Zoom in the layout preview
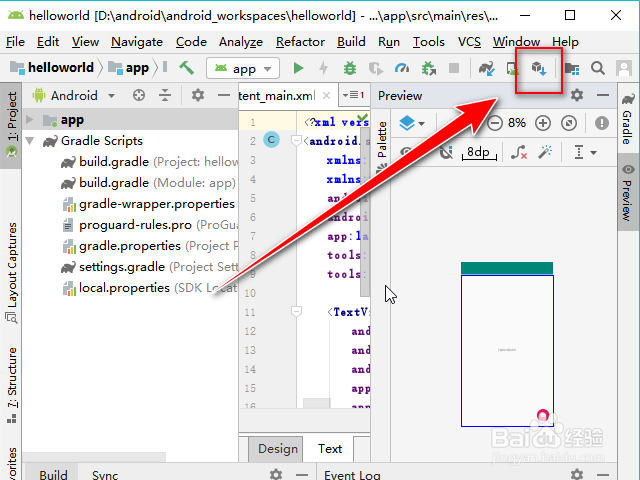This screenshot has width=640, height=480. coord(543,123)
